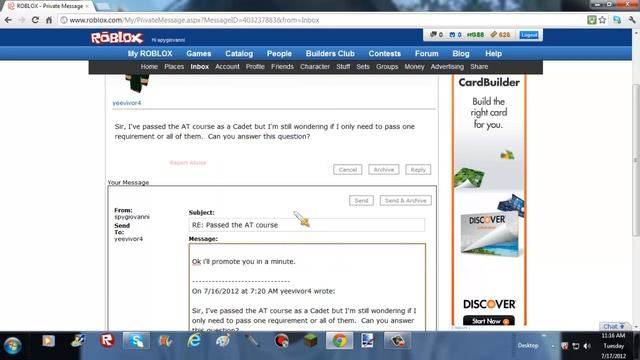Select the ROBLOX Private Message browser tab
640x360 pixels.
coord(48,6)
